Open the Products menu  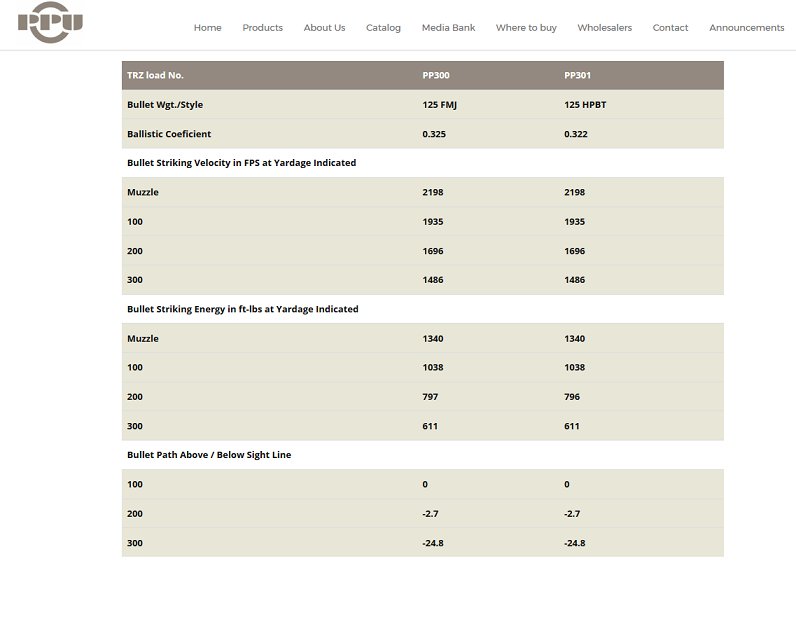262,28
